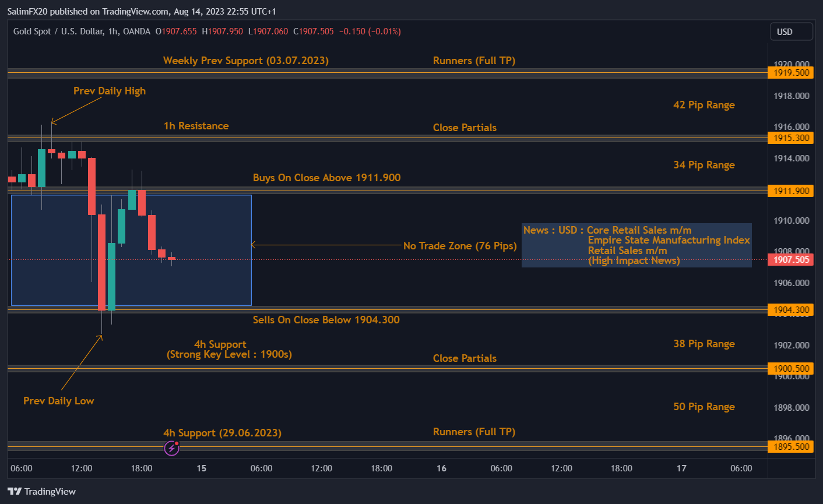Click the red 1907.505 current price tag
The width and height of the screenshot is (823, 504).
coord(790,259)
